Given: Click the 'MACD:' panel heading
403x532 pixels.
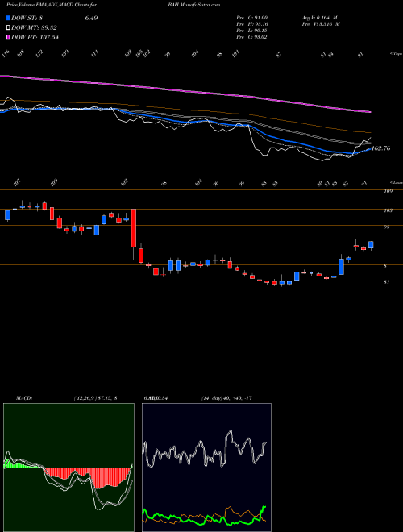Looking at the screenshot, I should coord(23,398).
